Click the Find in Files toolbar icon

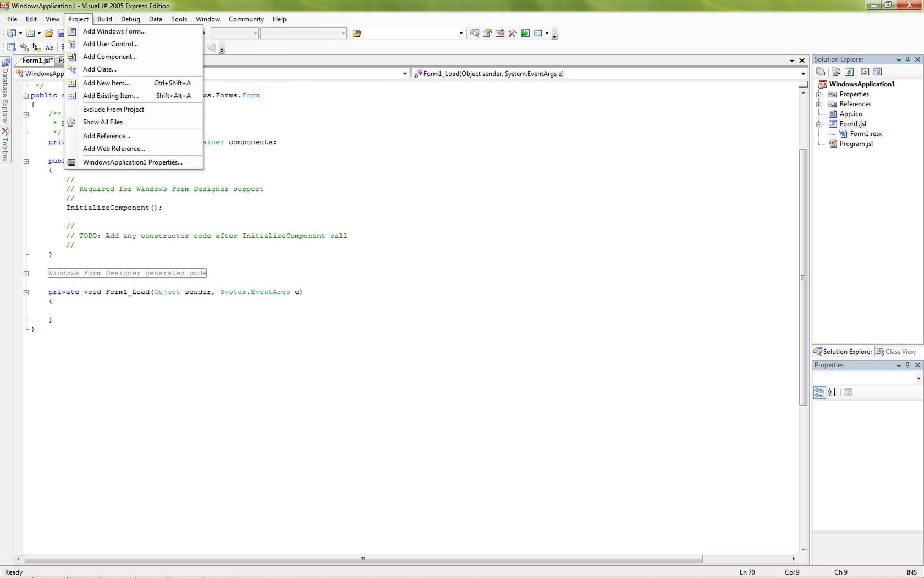[x=356, y=34]
